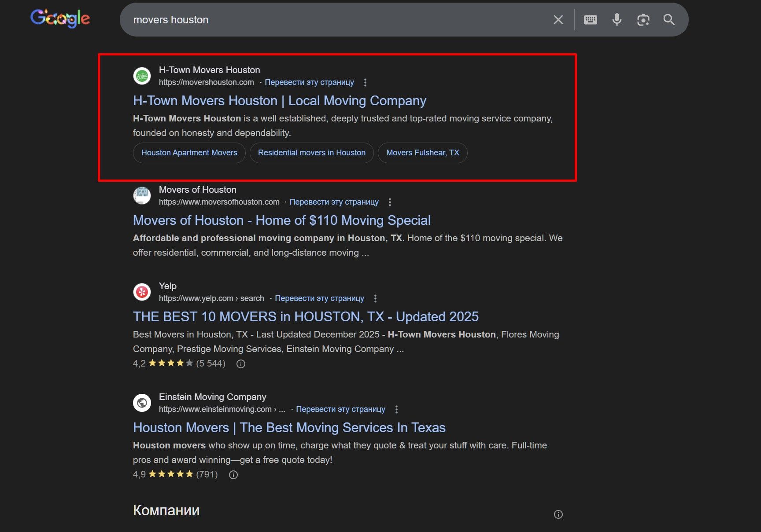Open search by image camera icon
Viewport: 761px width, 532px height.
pyautogui.click(x=643, y=20)
